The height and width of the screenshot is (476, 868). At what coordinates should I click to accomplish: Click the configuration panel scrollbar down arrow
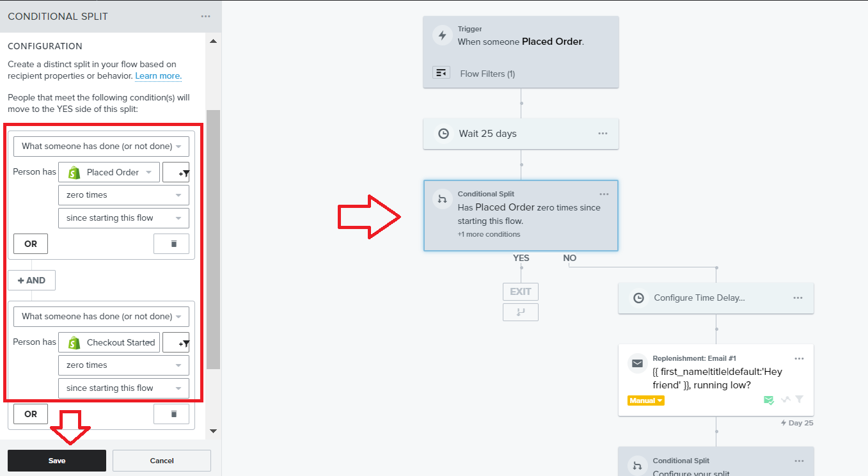(x=214, y=431)
